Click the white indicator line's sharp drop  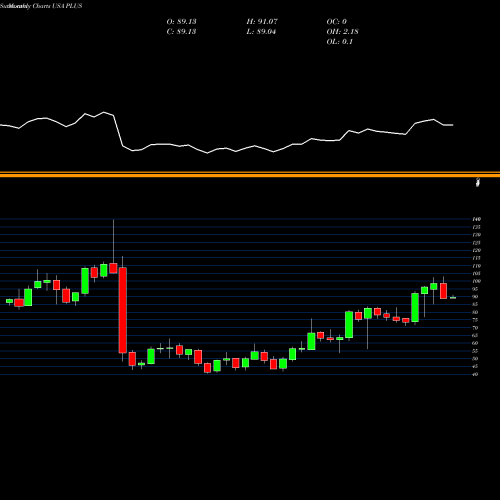pyautogui.click(x=118, y=131)
